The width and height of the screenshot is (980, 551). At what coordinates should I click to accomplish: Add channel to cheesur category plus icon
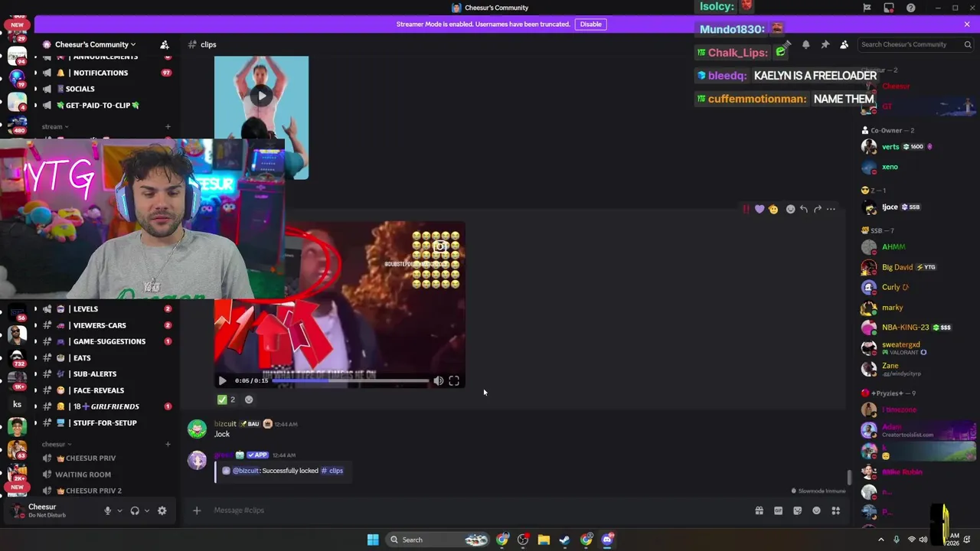(168, 444)
